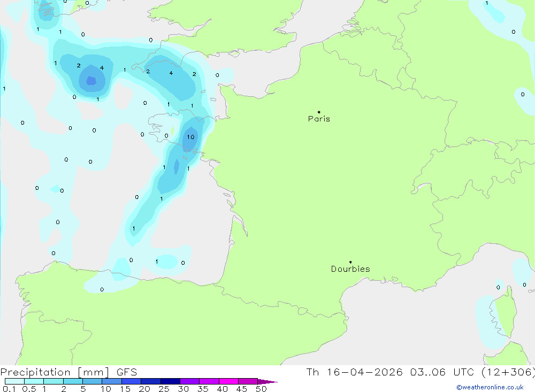535x392 pixels.
Task: Select the black dot marking Paris
Action: pos(319,112)
